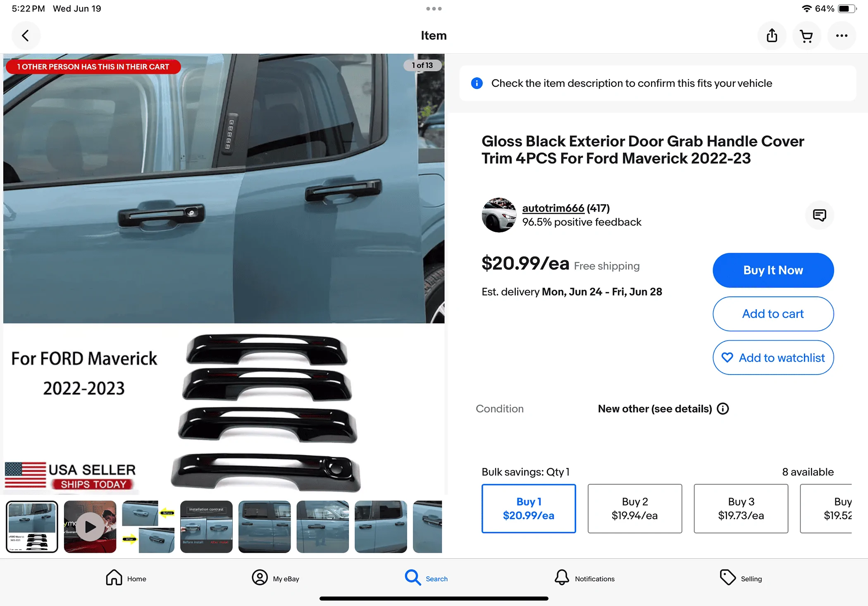Select the Buy 3 $19.73/ea option
This screenshot has height=606, width=868.
tap(741, 508)
